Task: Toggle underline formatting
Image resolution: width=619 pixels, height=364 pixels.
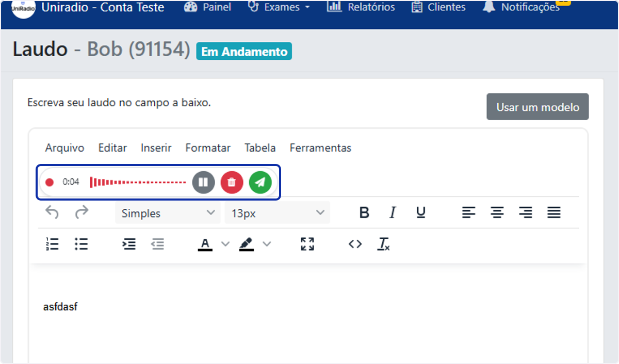Action: [x=421, y=212]
